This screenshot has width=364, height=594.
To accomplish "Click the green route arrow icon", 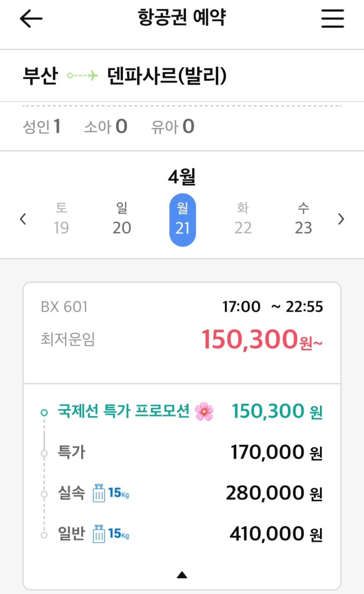I will [x=82, y=76].
